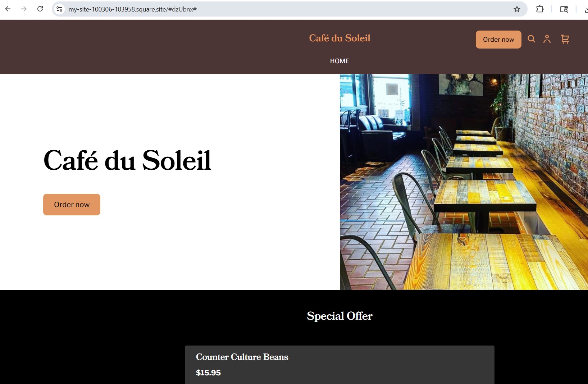588x384 pixels.
Task: Reload the current page
Action: tap(40, 9)
